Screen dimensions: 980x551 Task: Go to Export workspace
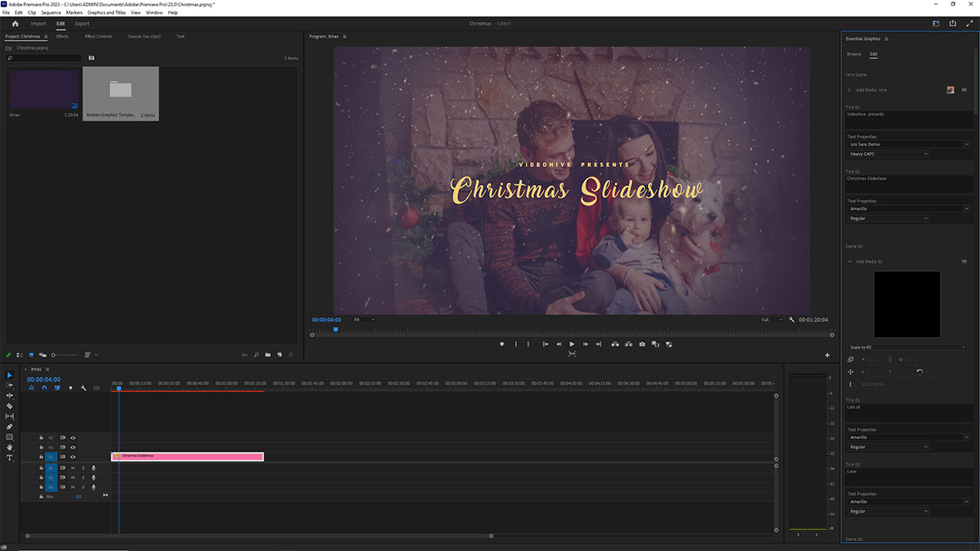(x=82, y=24)
